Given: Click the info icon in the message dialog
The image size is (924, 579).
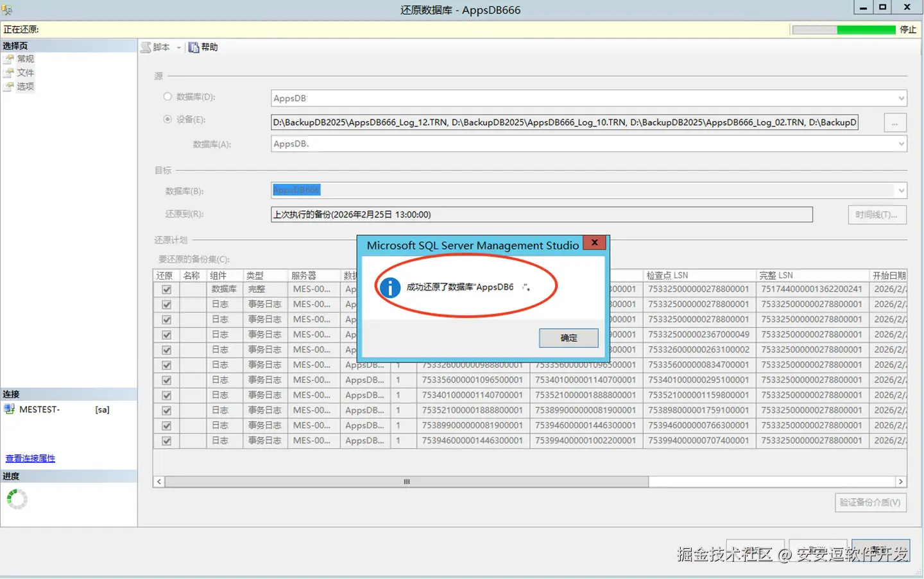Looking at the screenshot, I should 389,287.
